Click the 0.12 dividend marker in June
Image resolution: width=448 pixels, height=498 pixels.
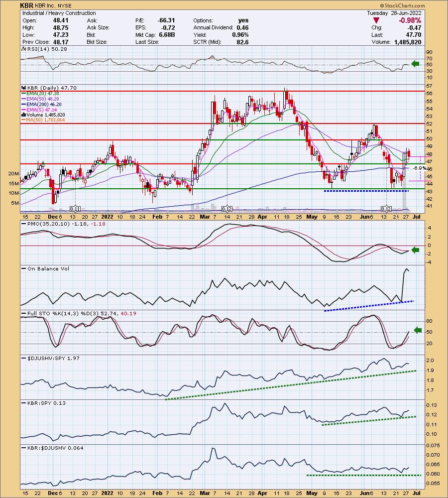click(386, 209)
